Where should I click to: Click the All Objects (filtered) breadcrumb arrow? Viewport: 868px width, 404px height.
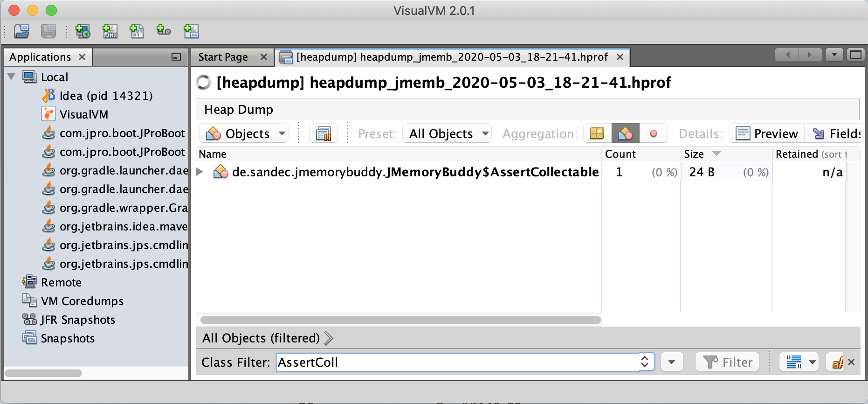329,338
